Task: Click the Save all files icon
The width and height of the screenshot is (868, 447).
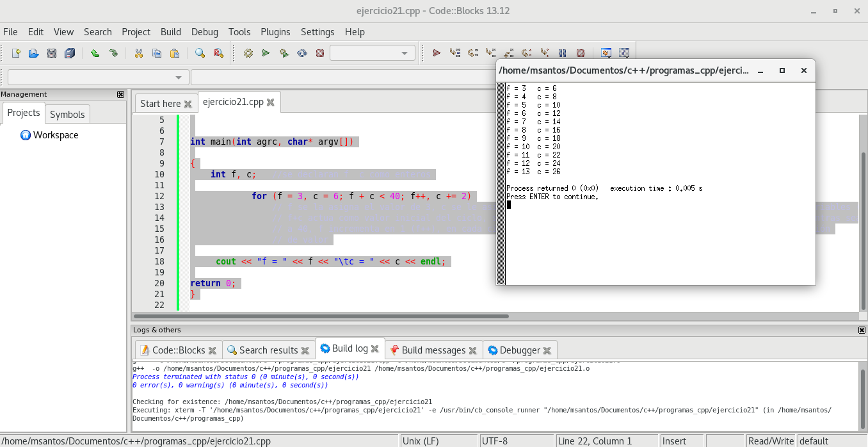Action: [70, 53]
